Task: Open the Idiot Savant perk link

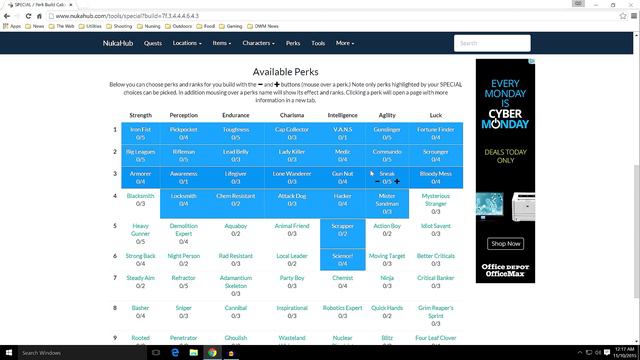Action: 436,226
